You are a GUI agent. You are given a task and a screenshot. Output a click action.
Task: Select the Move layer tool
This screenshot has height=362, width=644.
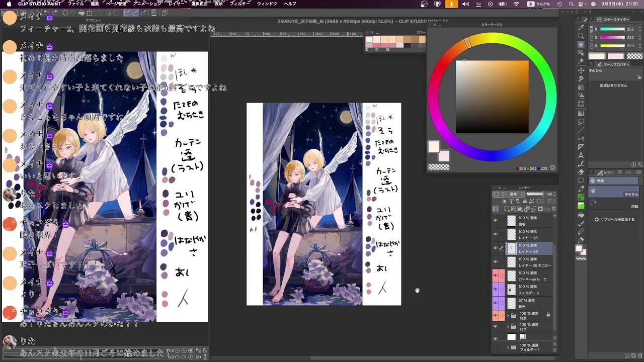(581, 70)
